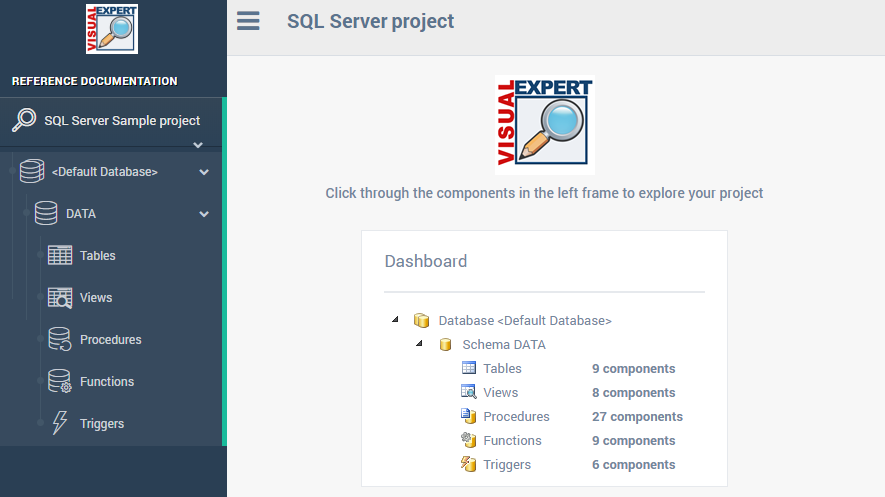Open Views link in the Dashboard
Viewport: 885px width, 497px height.
[501, 393]
